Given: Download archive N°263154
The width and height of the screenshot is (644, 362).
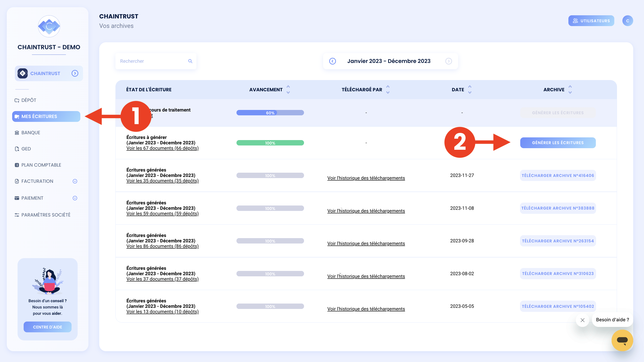Looking at the screenshot, I should click(558, 241).
